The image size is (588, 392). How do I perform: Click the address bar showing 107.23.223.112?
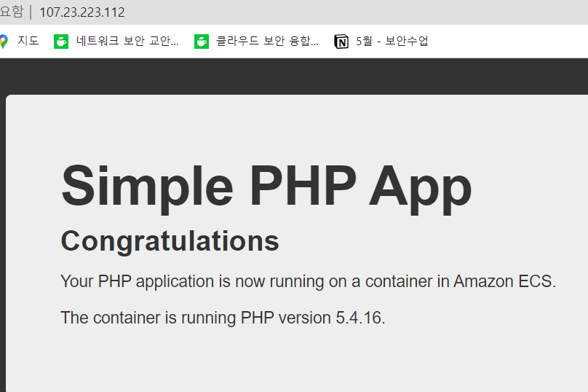point(82,12)
